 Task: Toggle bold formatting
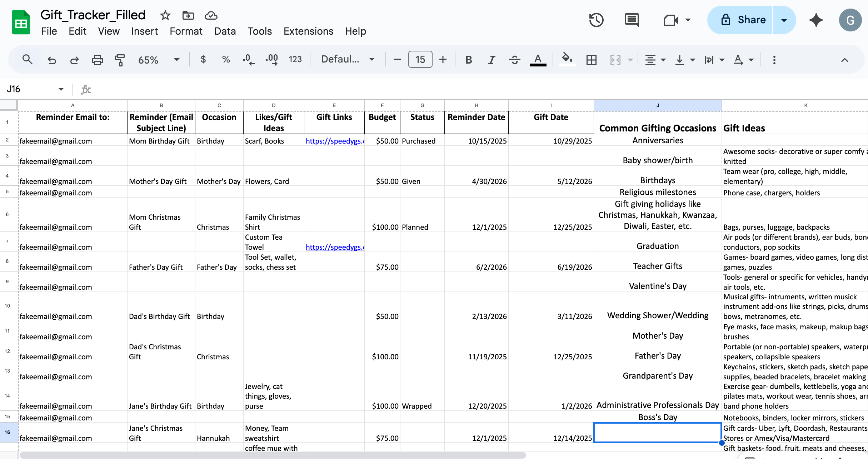[469, 60]
